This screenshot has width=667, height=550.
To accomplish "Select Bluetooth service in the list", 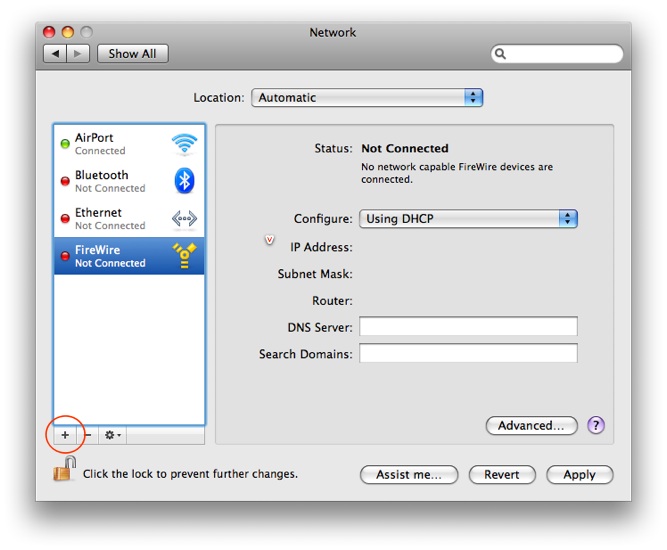I will (x=110, y=181).
